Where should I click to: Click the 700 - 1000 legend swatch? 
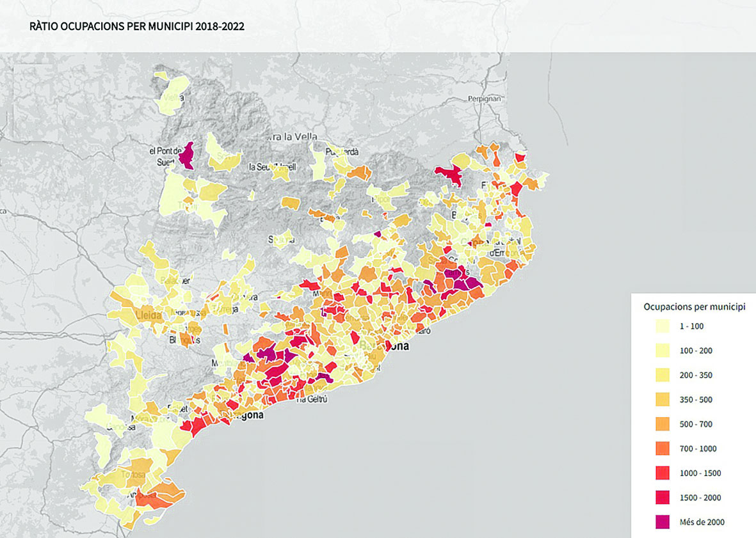pos(663,448)
